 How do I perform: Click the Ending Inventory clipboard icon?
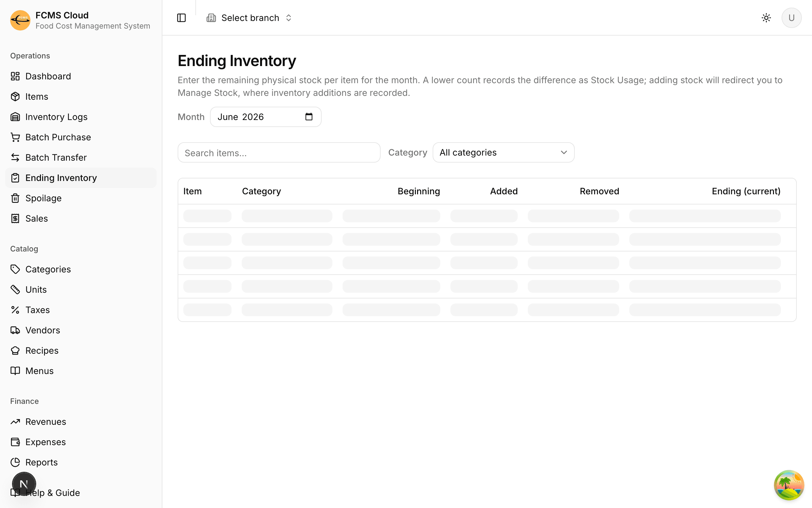15,178
